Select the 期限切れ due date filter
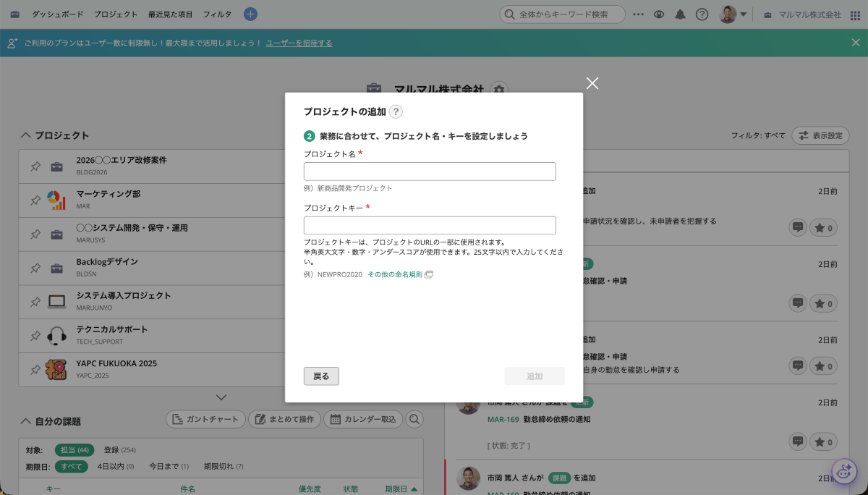The width and height of the screenshot is (868, 495). click(224, 466)
